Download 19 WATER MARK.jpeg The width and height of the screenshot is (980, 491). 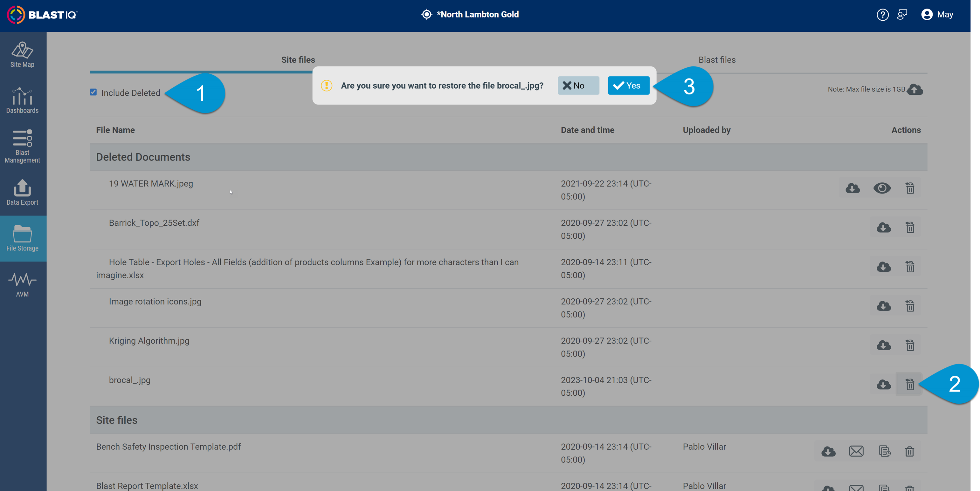[x=852, y=188]
